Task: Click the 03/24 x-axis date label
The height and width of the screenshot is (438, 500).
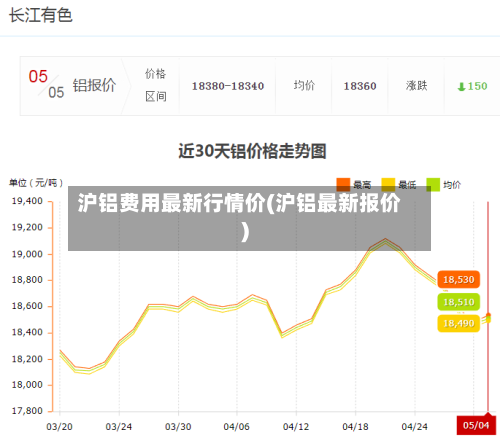Action: pos(119,427)
